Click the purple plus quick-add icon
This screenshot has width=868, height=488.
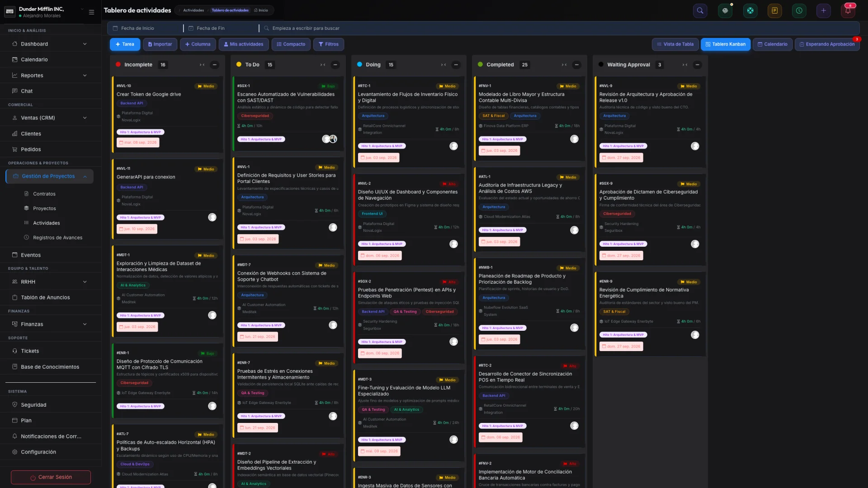[824, 11]
